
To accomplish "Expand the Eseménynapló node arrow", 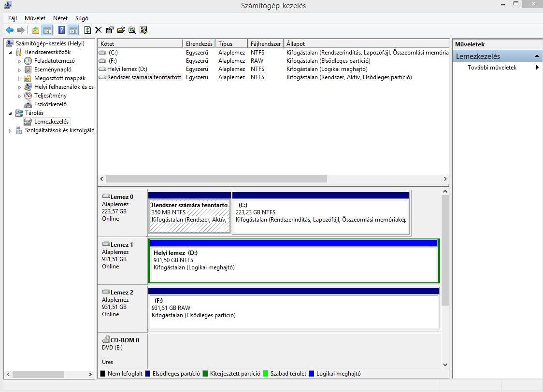I will click(19, 70).
